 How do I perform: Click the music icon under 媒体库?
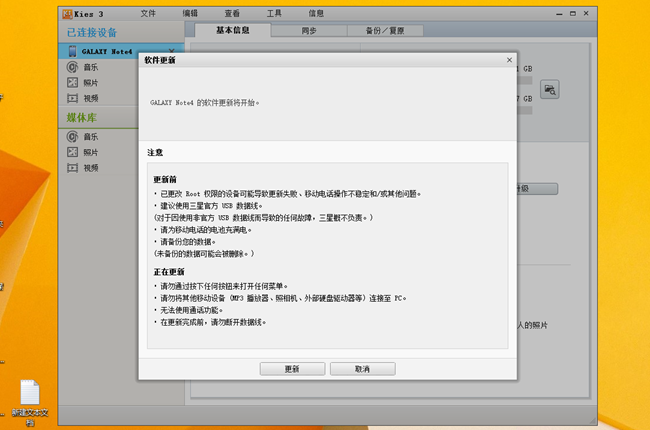pyautogui.click(x=73, y=136)
